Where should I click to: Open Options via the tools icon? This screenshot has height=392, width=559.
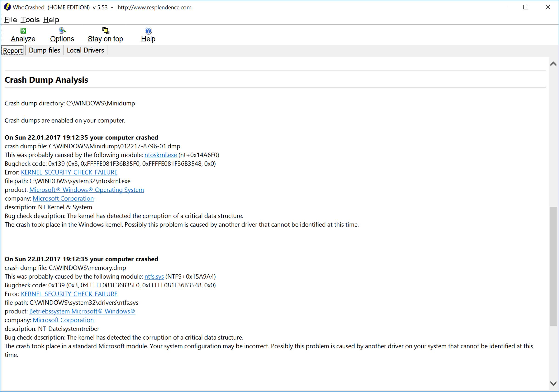tap(62, 31)
